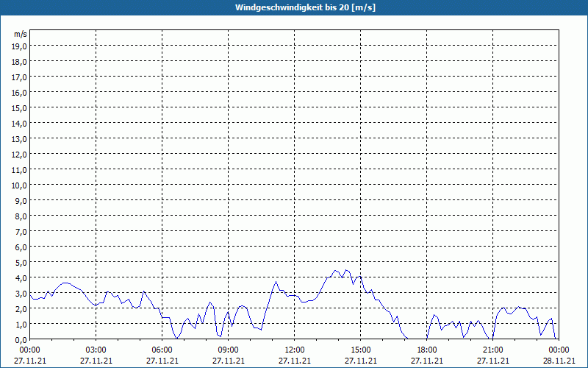Select the "27.11.21" date under 06:00

pos(162,361)
